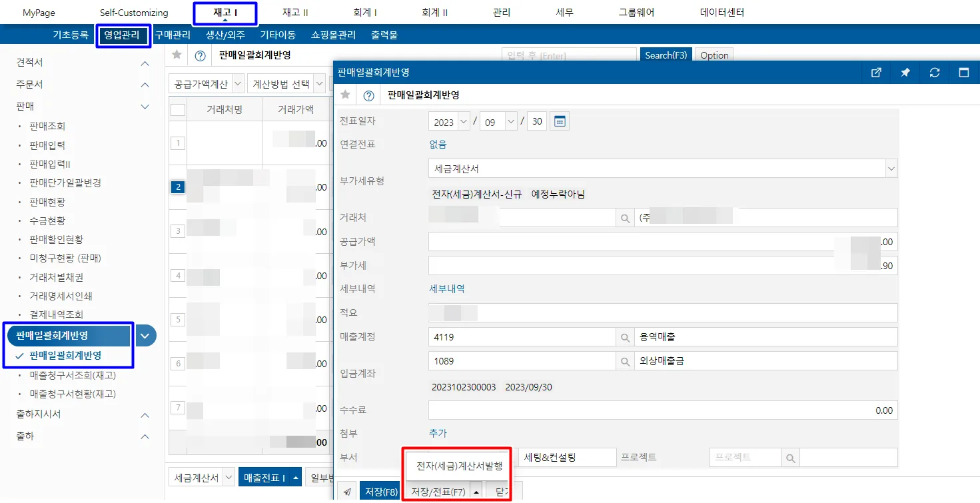Open the 구매관리 submenu tab
The height and width of the screenshot is (503, 980).
click(x=173, y=35)
